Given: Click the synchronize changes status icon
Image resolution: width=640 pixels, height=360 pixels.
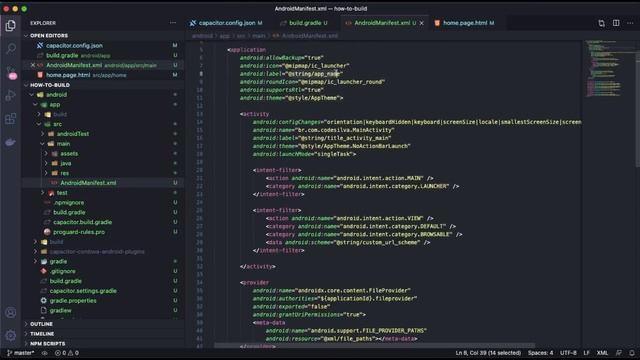Looking at the screenshot, I should click(44, 353).
